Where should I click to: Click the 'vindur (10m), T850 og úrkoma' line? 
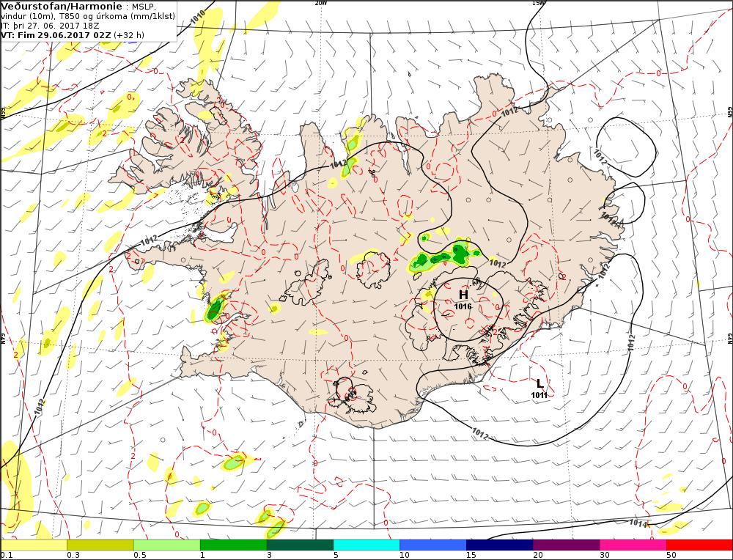88,16
